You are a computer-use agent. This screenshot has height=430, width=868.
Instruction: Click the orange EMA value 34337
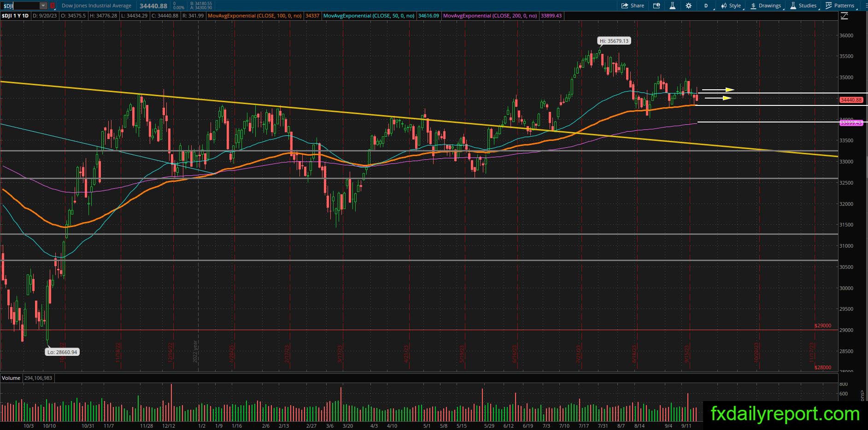coord(312,16)
